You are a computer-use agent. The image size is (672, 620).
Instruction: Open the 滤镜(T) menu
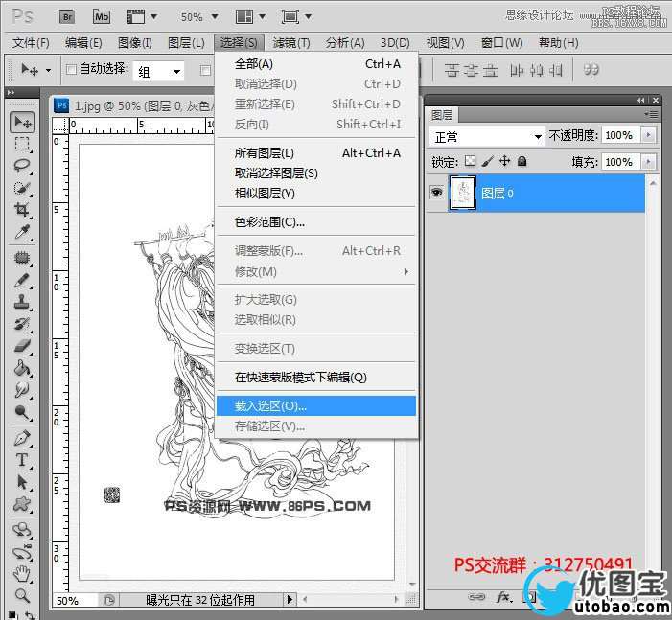point(291,43)
